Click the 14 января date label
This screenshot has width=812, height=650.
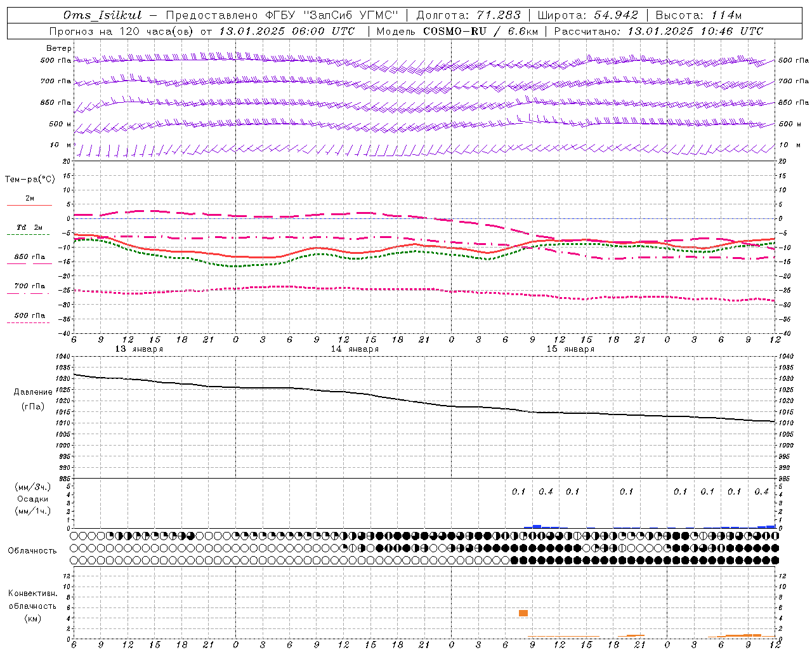coord(354,349)
